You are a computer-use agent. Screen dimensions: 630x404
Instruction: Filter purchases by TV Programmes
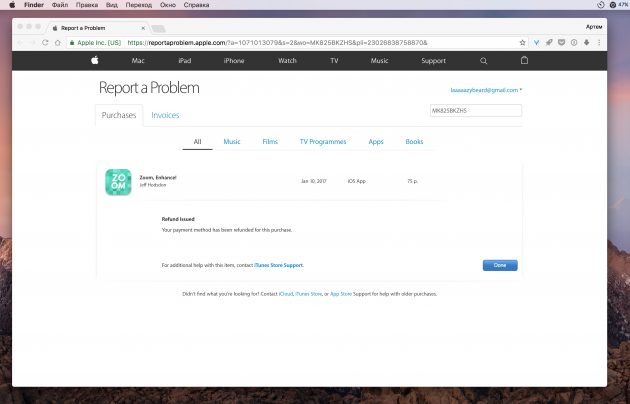[322, 142]
